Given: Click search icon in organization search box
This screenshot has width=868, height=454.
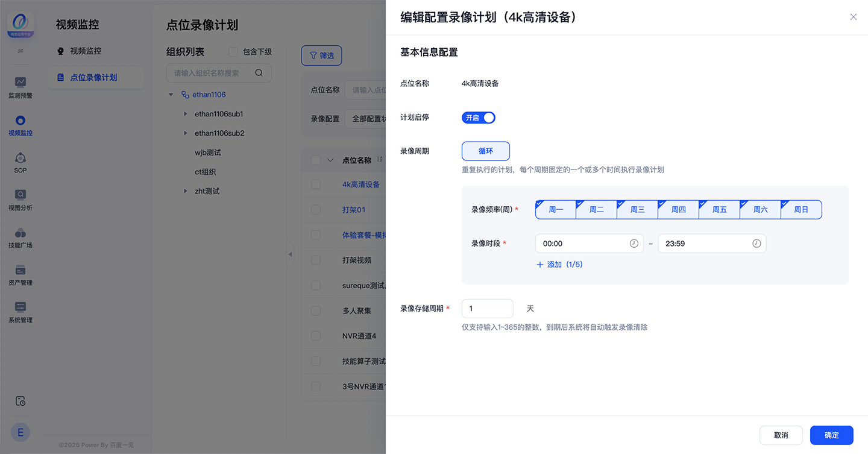Looking at the screenshot, I should pos(259,73).
